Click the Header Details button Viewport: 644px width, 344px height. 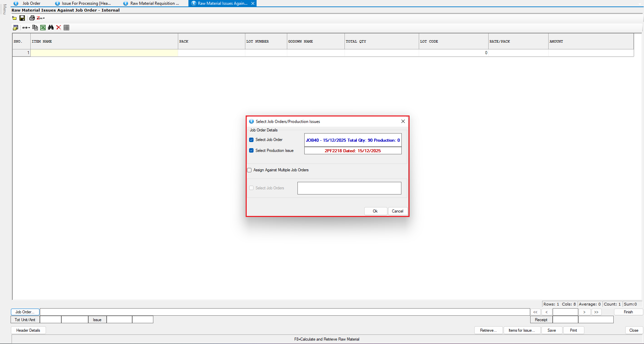28,330
